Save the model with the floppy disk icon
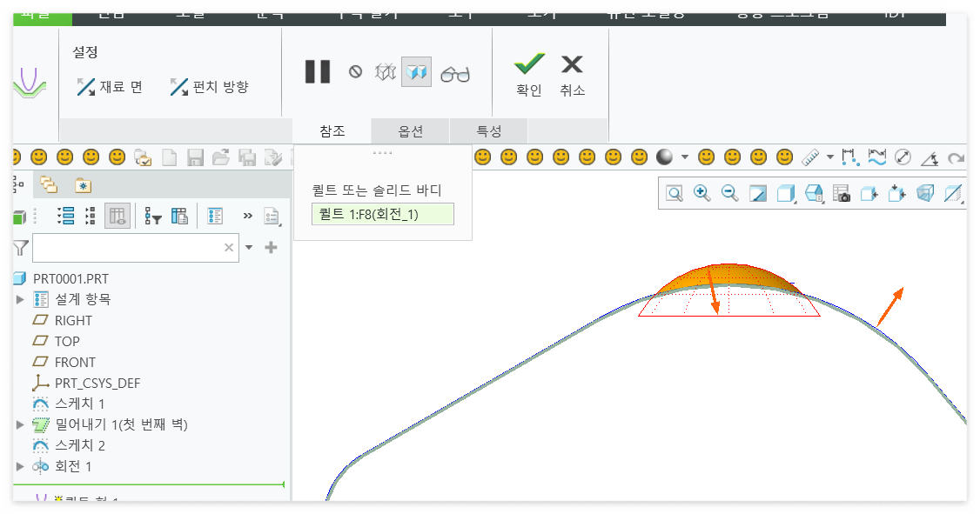 point(196,157)
